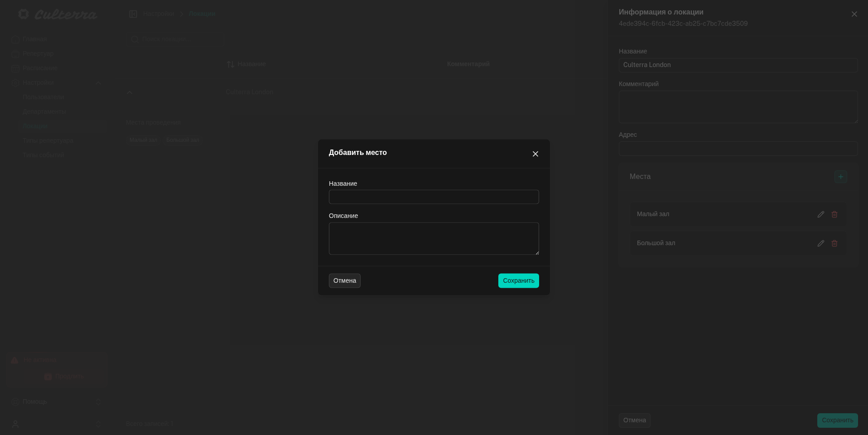Go to Пользователи in settings submenu
The image size is (868, 435).
point(43,97)
